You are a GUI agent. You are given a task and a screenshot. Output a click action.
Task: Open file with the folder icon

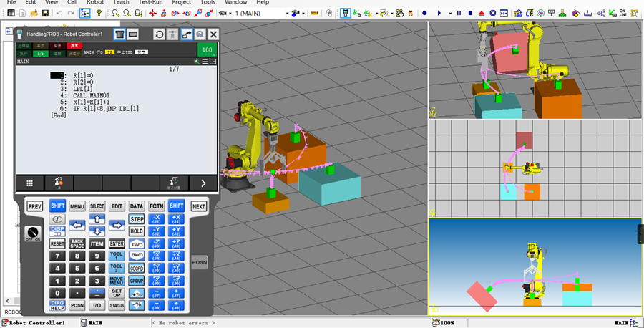[34, 13]
